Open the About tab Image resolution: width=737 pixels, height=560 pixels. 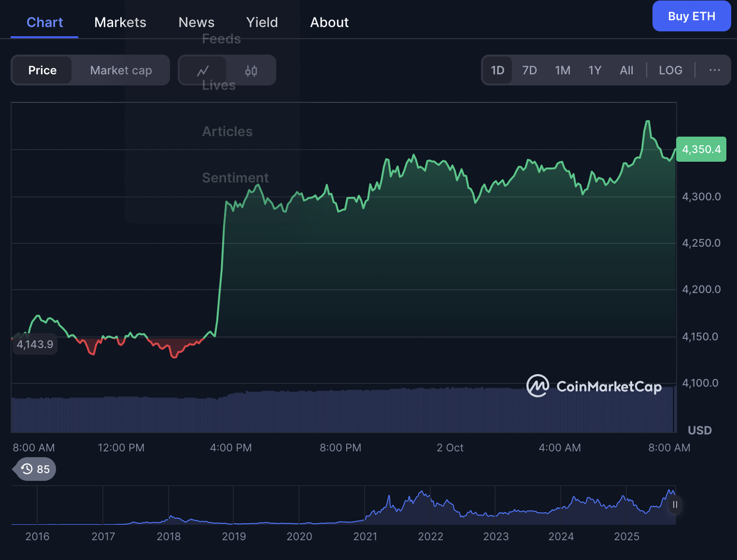329,22
